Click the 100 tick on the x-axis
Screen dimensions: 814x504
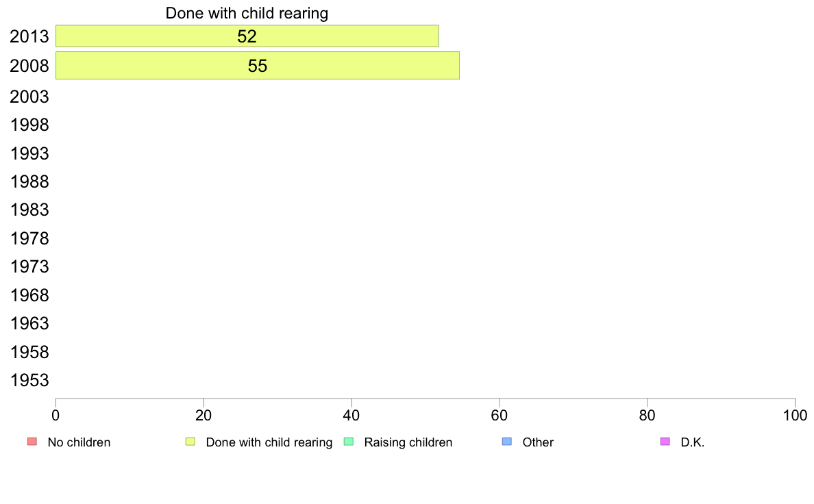tap(795, 415)
